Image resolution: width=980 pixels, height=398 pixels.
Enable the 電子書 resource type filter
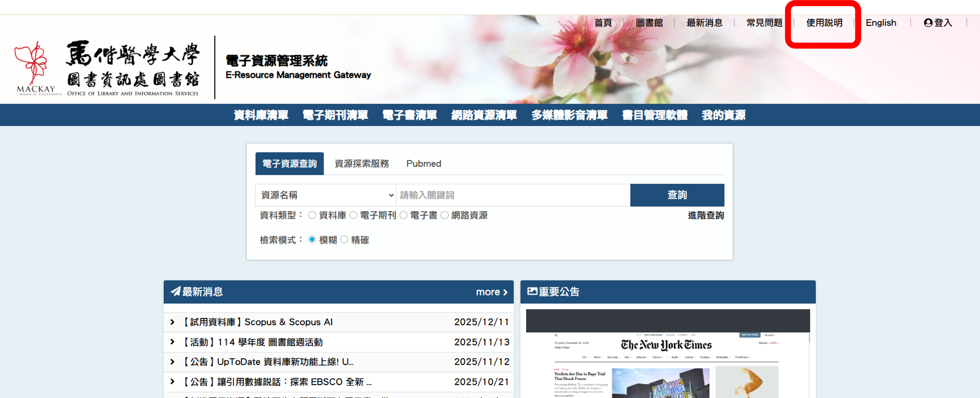point(404,215)
